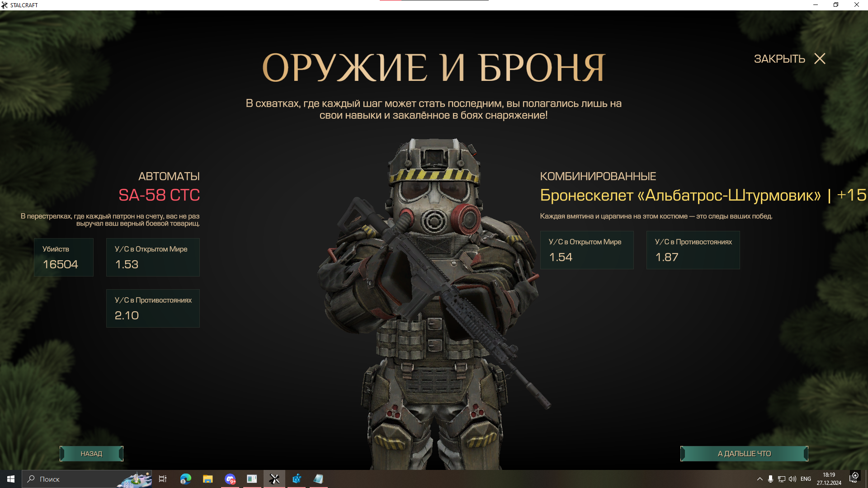Open Discord from the taskbar
The image size is (868, 488).
pos(230,479)
